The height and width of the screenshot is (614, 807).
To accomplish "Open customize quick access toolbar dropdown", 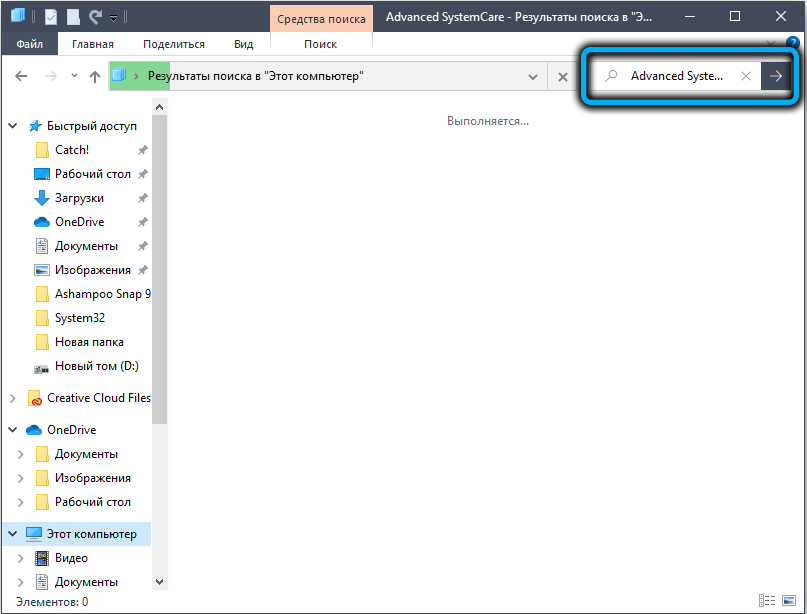I will pos(113,18).
